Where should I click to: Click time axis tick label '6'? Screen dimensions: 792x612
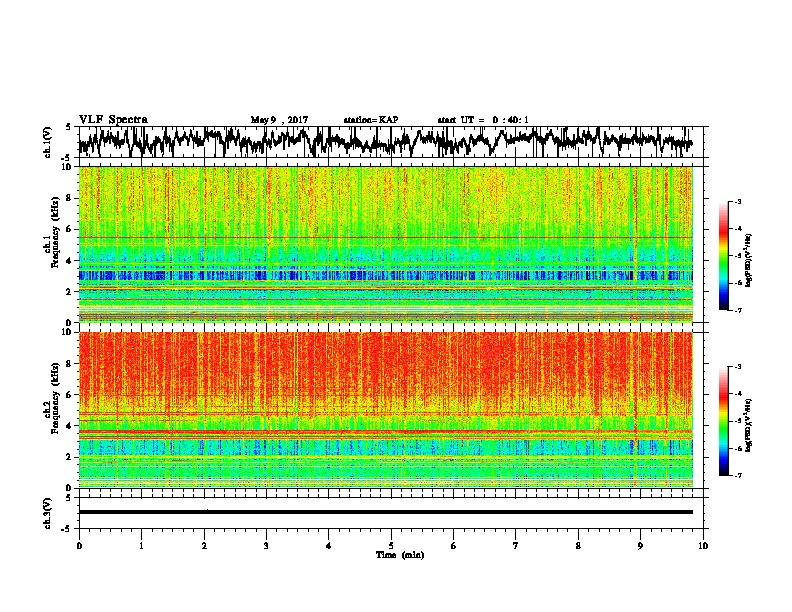[x=454, y=546]
